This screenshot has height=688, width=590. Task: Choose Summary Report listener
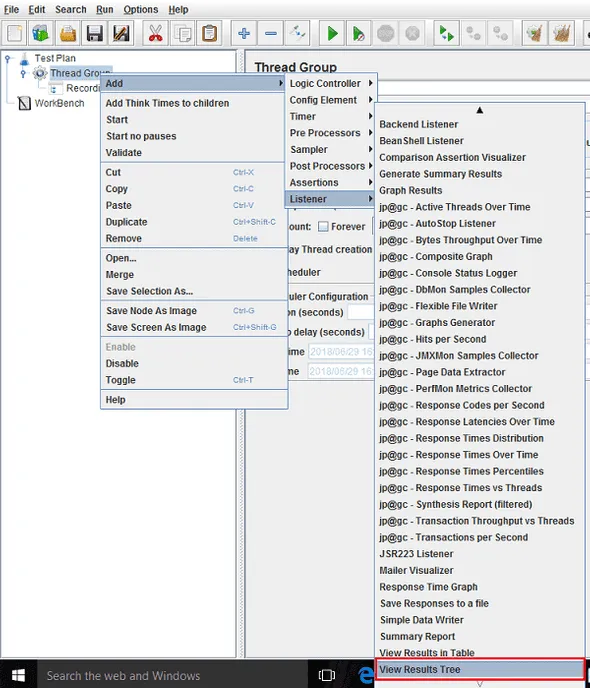coord(480,636)
